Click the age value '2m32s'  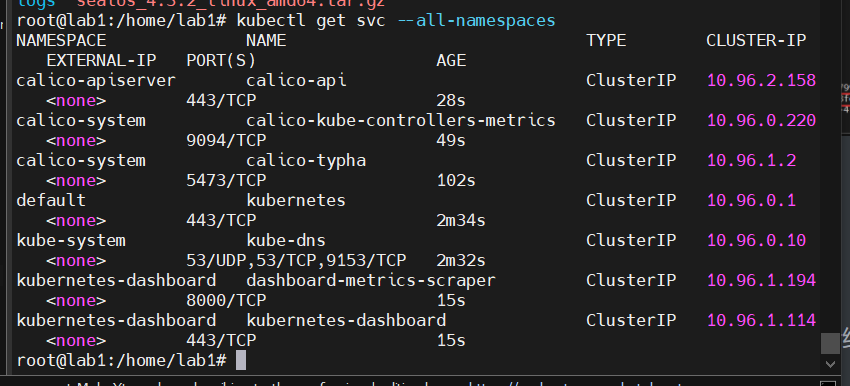click(x=461, y=261)
